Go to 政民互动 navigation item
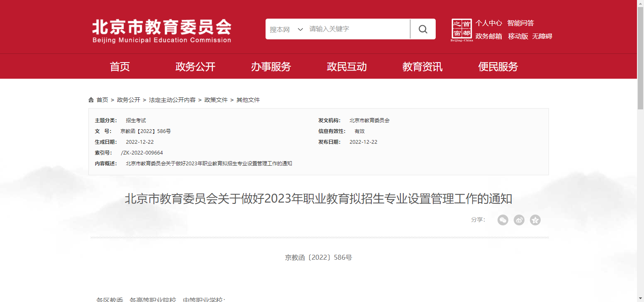The height and width of the screenshot is (302, 644). coord(347,67)
